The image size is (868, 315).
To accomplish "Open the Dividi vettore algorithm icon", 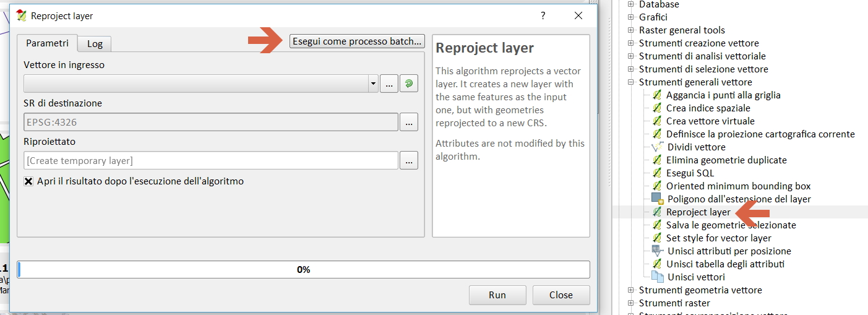I will point(658,147).
